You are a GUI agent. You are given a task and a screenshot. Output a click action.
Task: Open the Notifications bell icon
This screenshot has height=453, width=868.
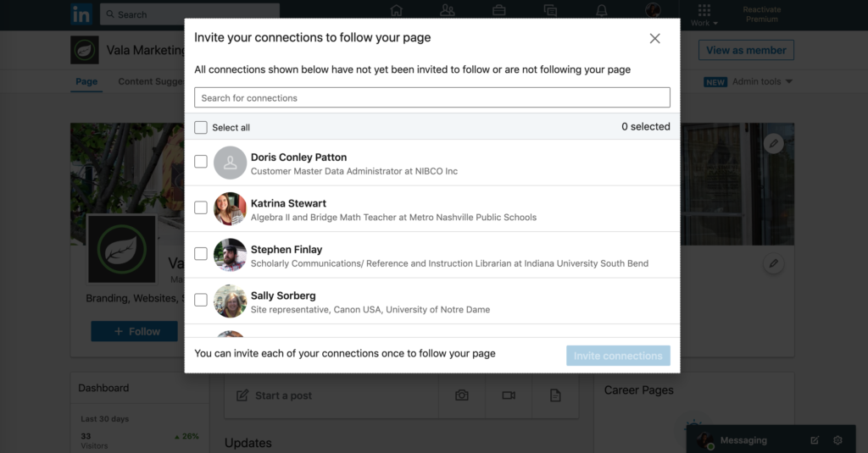(x=602, y=10)
